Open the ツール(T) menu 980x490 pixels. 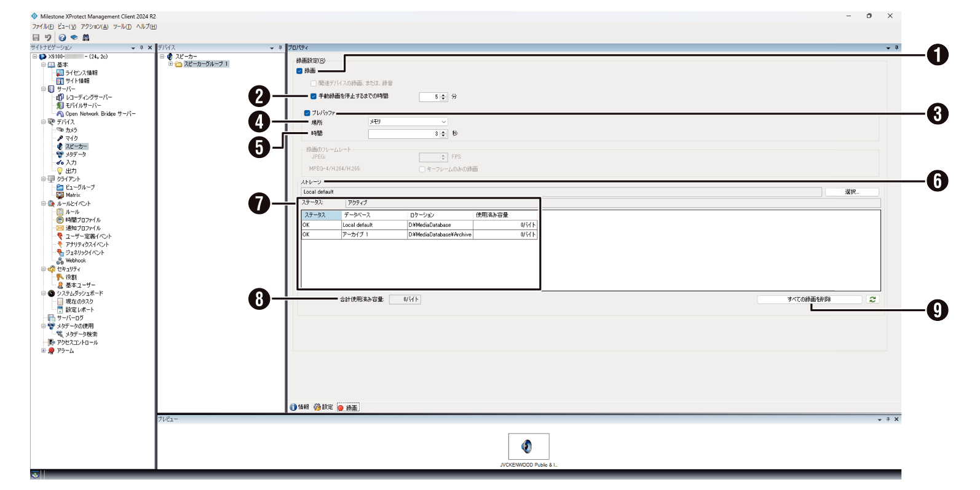tap(122, 26)
